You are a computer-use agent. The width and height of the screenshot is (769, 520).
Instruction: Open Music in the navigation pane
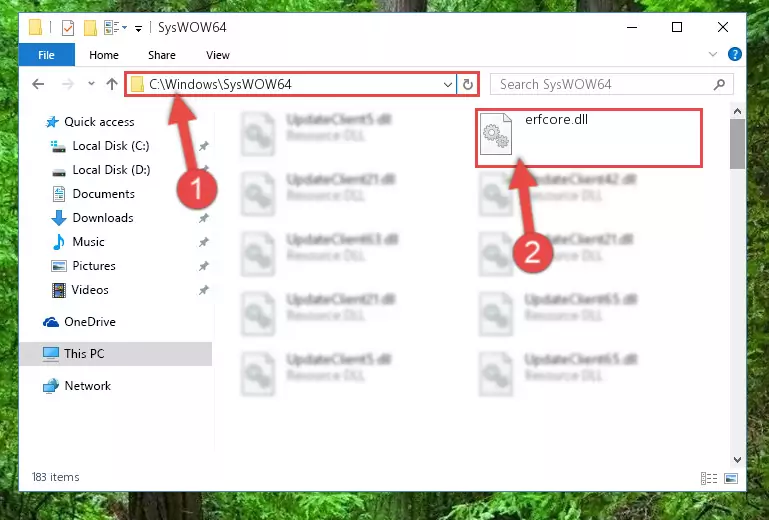pyautogui.click(x=88, y=242)
